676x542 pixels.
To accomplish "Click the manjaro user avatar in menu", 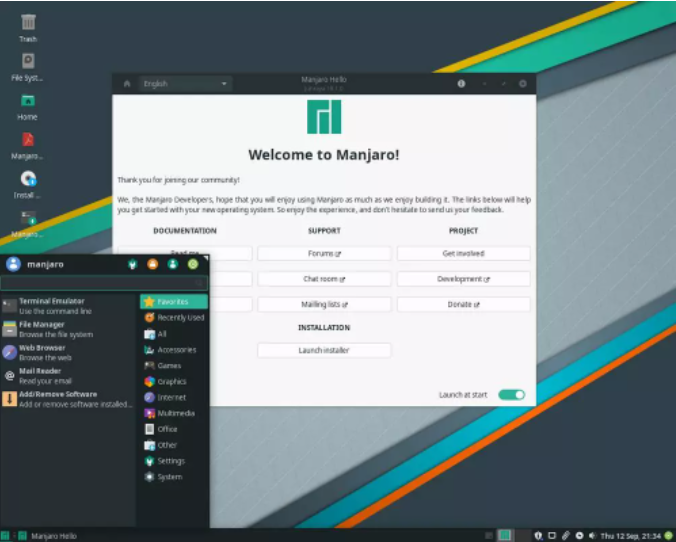I will [13, 264].
